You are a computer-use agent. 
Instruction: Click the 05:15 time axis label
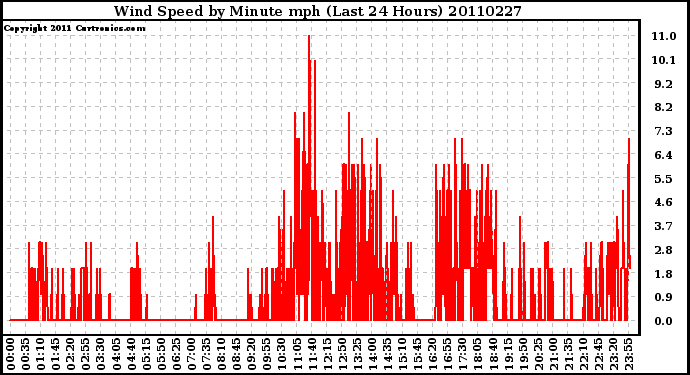tap(146, 355)
